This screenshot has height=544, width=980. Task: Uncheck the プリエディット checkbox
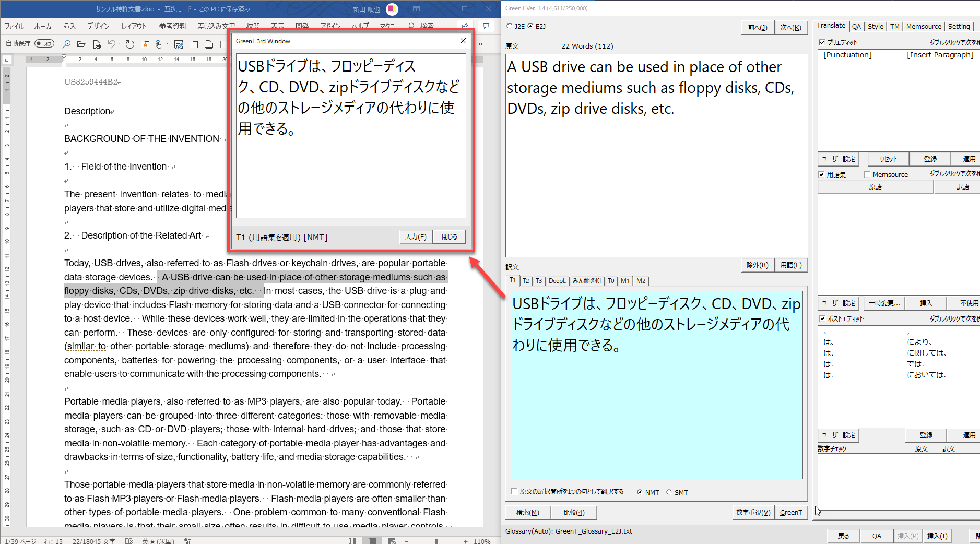click(822, 42)
